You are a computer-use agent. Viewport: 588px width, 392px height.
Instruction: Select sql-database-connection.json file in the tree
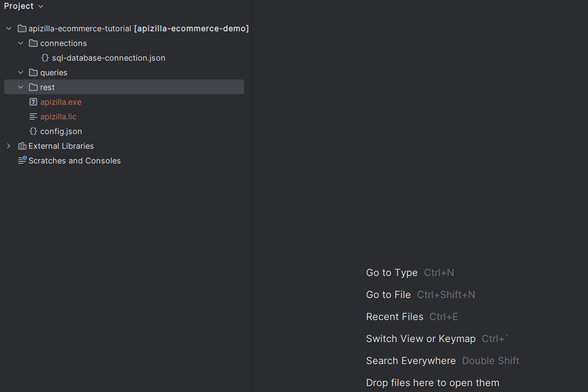tap(108, 58)
